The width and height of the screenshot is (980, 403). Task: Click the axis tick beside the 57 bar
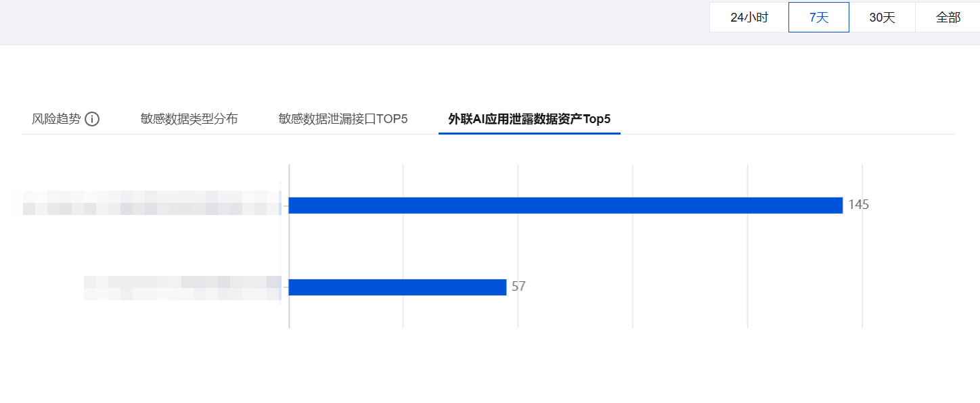coord(285,287)
